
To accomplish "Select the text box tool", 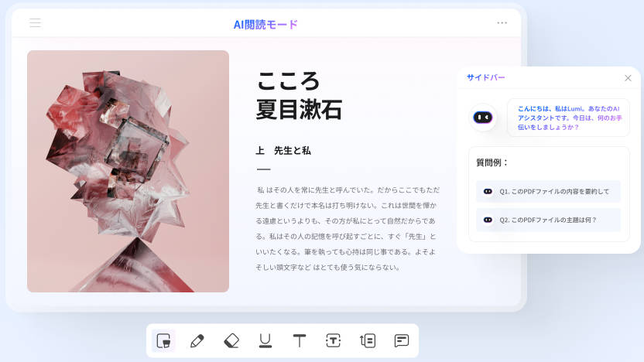I will point(333,340).
